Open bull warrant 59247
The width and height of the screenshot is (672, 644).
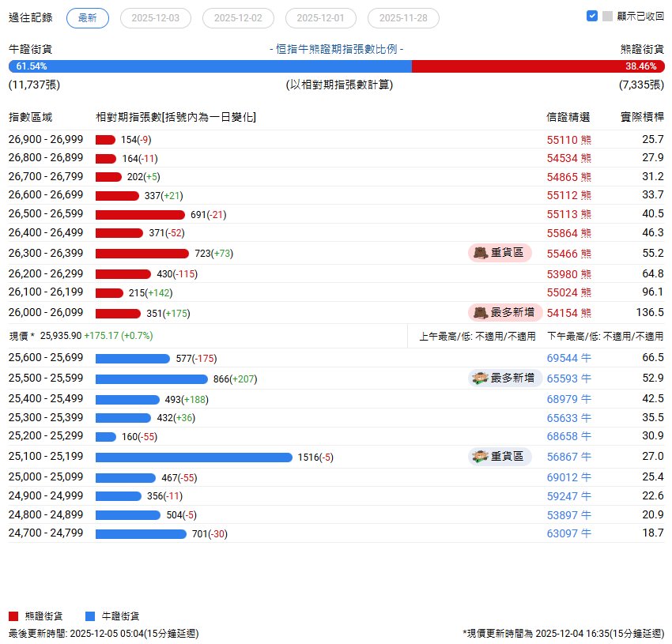tap(568, 496)
